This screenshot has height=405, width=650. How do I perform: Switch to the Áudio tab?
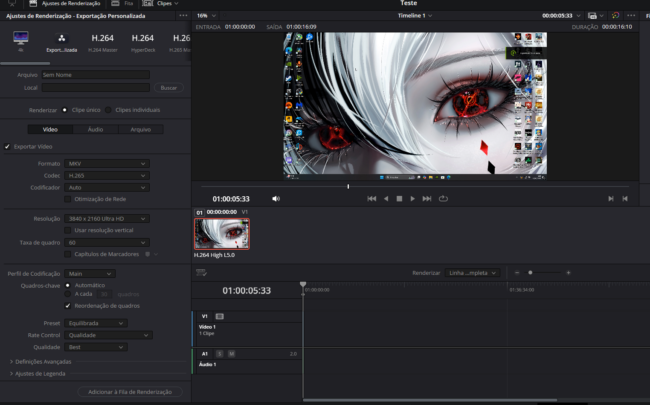[x=95, y=129]
